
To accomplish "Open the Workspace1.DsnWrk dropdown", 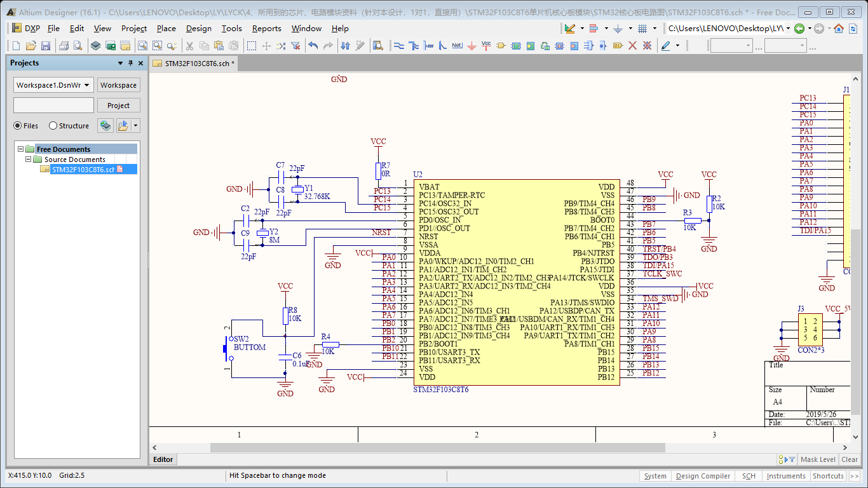I will [87, 85].
